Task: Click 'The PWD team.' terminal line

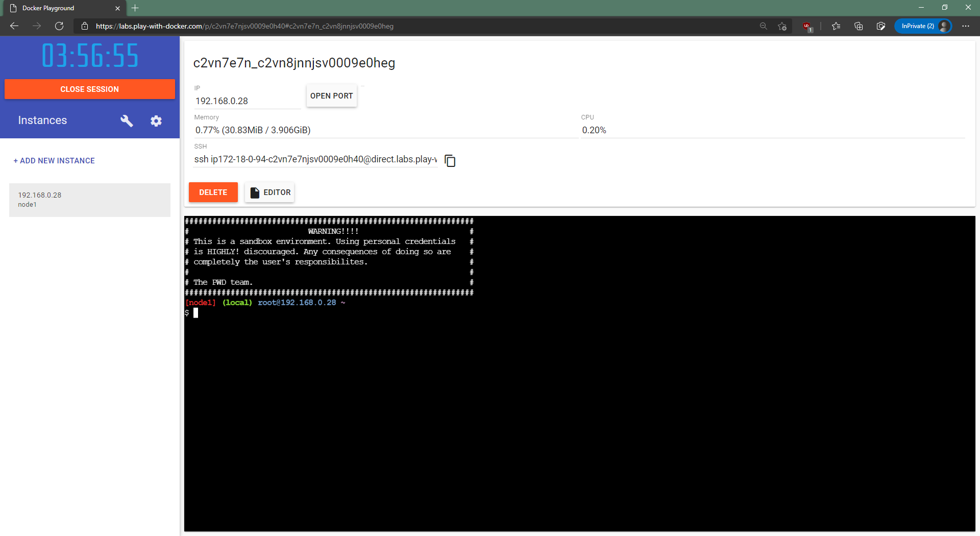Action: click(223, 282)
